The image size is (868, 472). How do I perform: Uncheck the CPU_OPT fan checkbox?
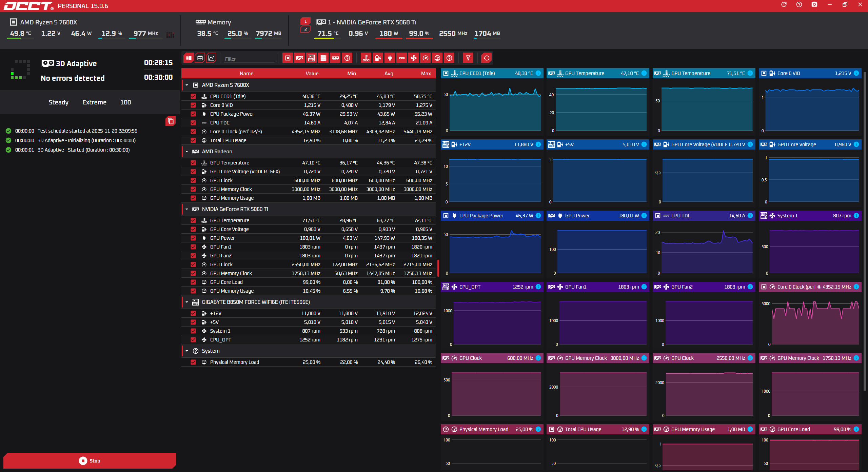193,340
